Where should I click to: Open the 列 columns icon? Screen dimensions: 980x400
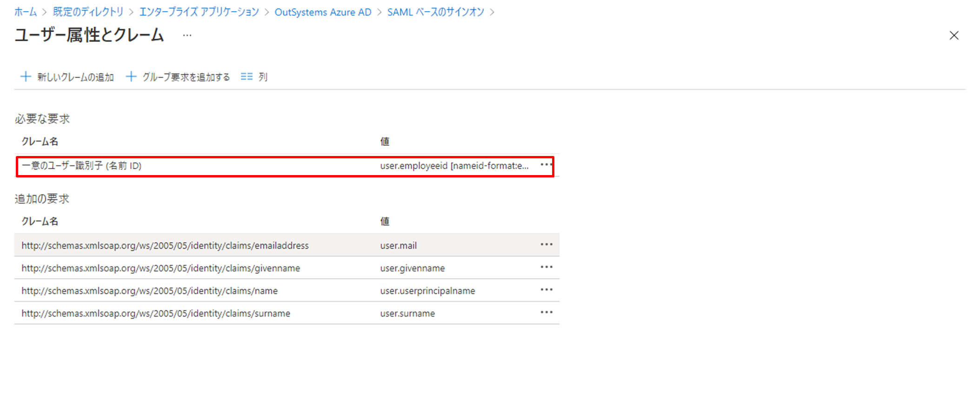[x=247, y=77]
